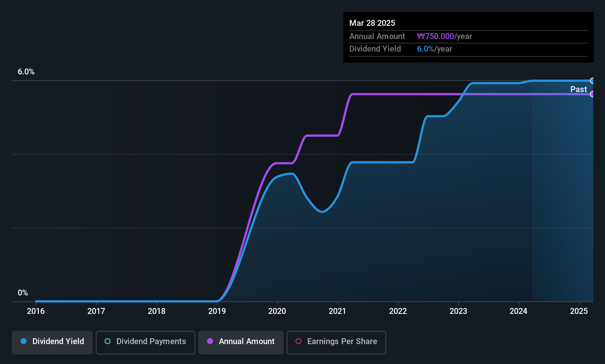
Task: Click the ₩750.000/year annual amount value
Action: 444,36
